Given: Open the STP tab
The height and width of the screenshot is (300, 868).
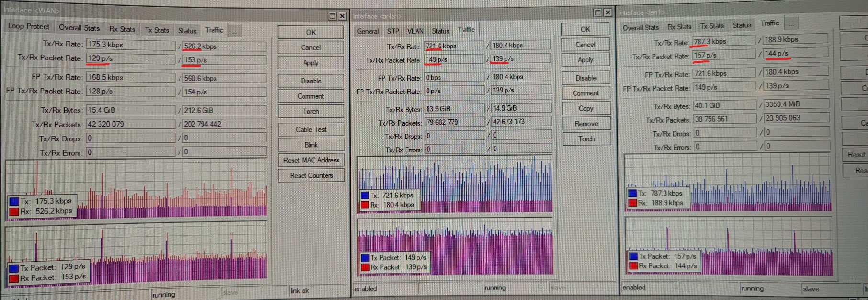Looking at the screenshot, I should point(393,31).
